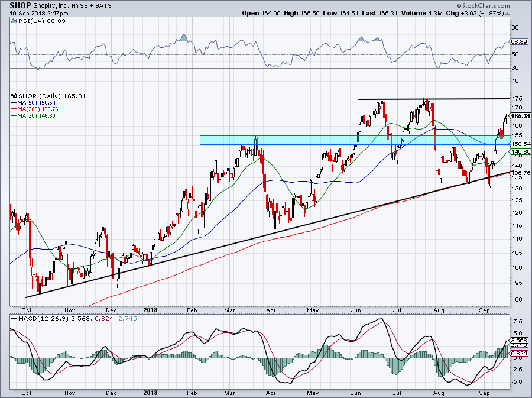
Task: Click the green 2.745 value in MACD legend
Action: pos(126,319)
